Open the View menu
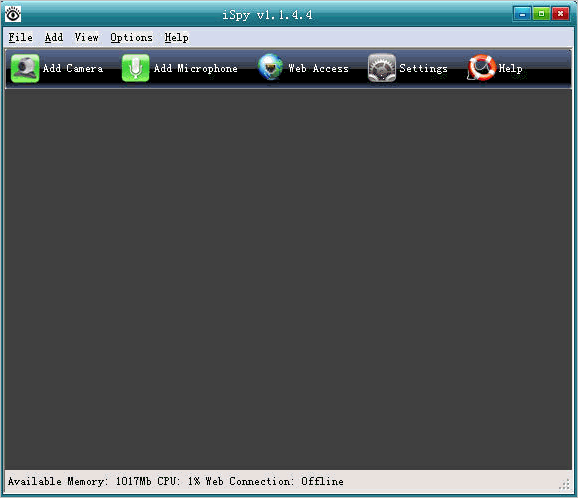The height and width of the screenshot is (498, 578). coord(87,38)
